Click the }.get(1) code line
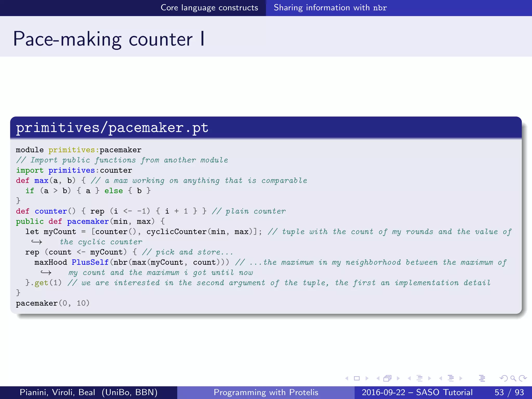This screenshot has width=532, height=399. [x=258, y=283]
